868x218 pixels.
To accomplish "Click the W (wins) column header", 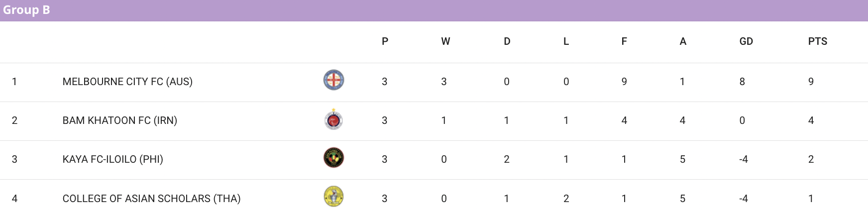I will [445, 41].
